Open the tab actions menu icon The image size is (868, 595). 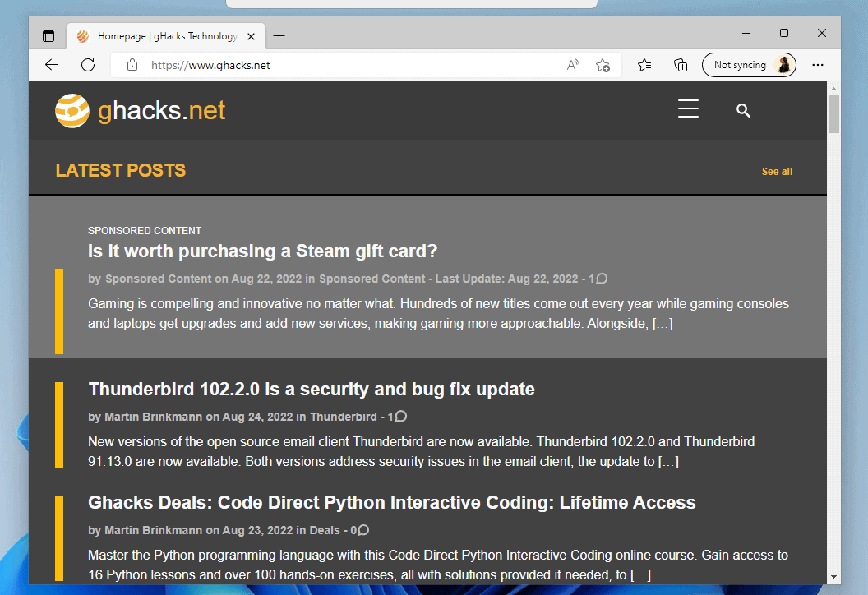48,36
